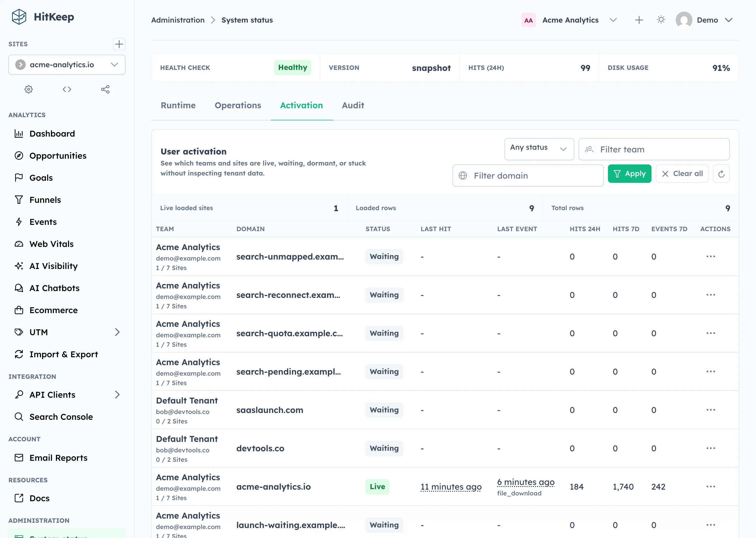Open the Demo user menu
The image size is (756, 538).
(x=705, y=20)
